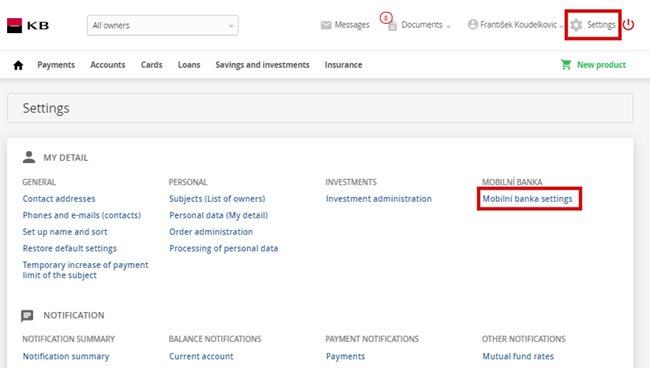Open Phones and e-mails (contacts)
The image size is (650, 368).
point(82,215)
